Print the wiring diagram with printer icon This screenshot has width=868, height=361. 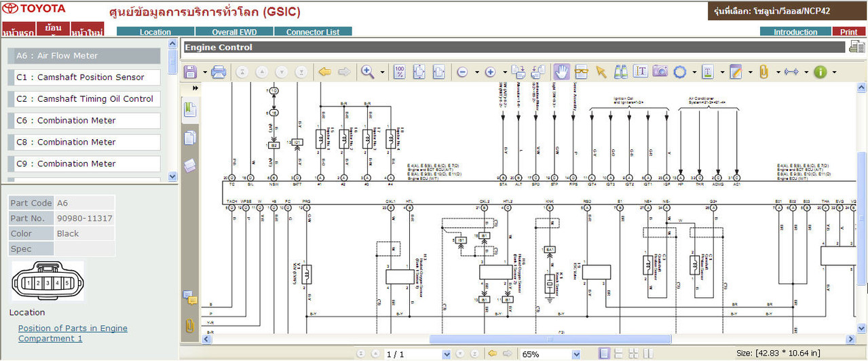(x=219, y=72)
